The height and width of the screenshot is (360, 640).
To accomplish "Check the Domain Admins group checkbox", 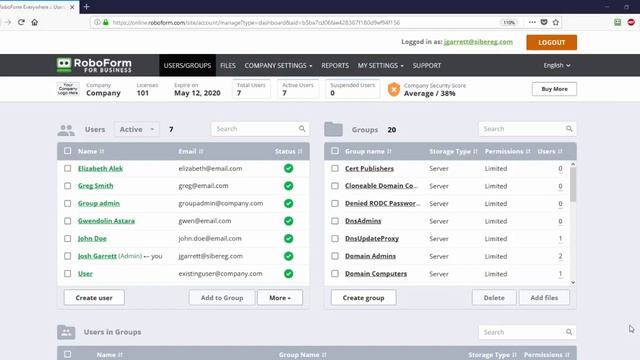I will point(335,256).
